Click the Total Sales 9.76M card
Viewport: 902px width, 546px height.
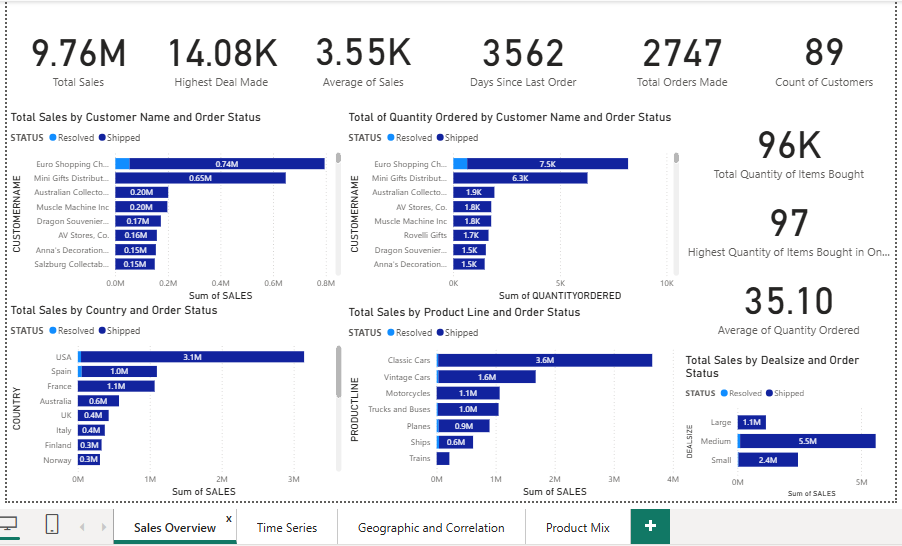click(78, 62)
